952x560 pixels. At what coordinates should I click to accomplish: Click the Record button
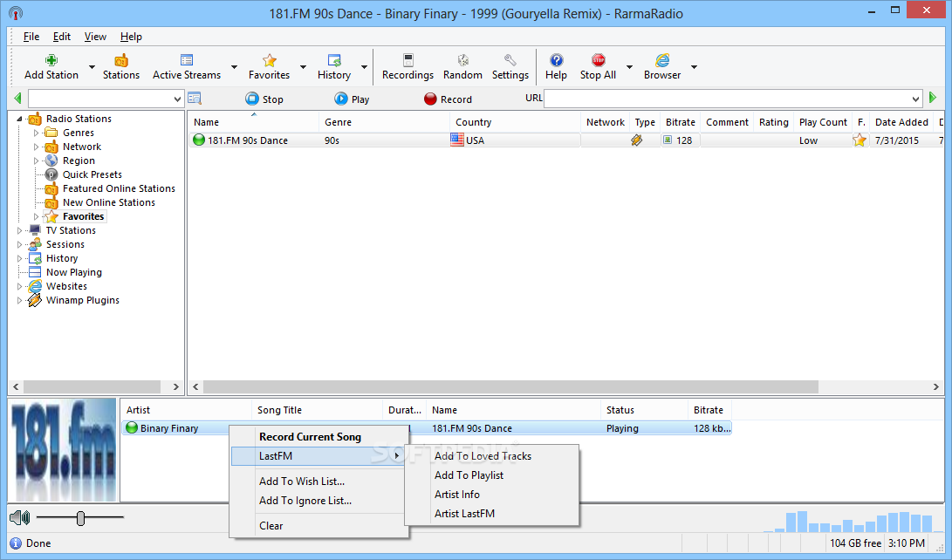pos(448,99)
